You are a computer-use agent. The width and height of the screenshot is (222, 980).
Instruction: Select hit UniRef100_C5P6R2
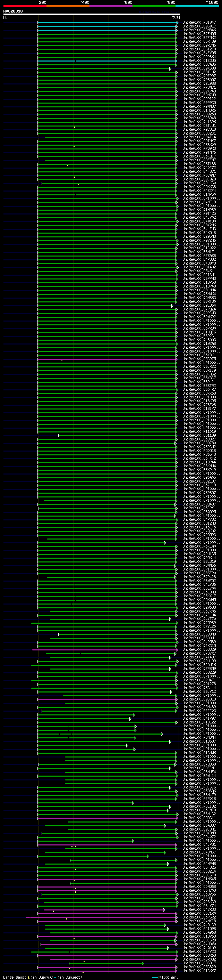tap(199, 917)
